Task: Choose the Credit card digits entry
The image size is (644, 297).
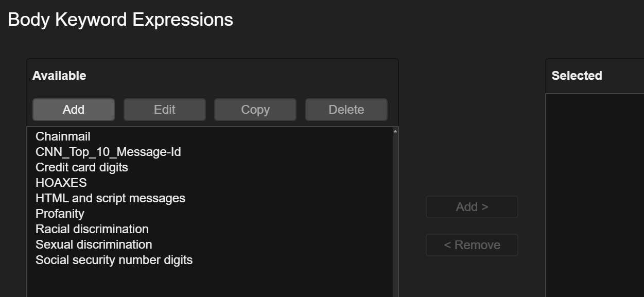Action: [82, 167]
